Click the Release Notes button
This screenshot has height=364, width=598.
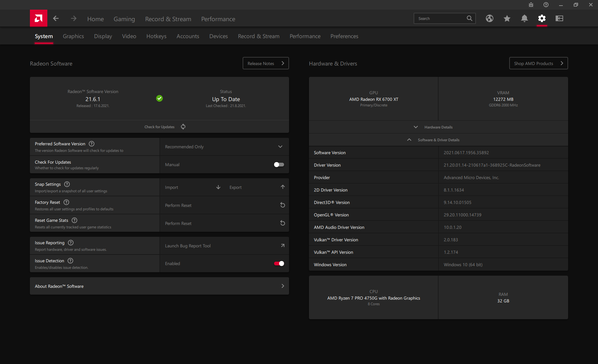pos(266,63)
